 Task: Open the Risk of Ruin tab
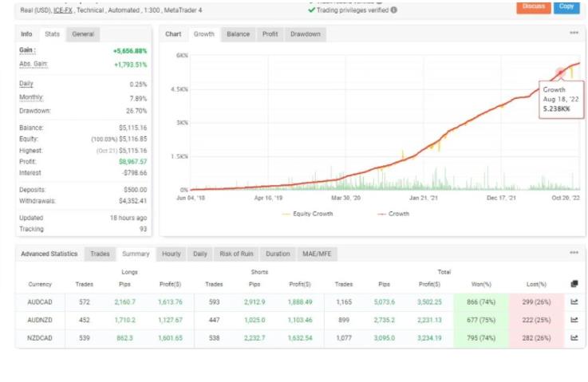[x=236, y=254]
